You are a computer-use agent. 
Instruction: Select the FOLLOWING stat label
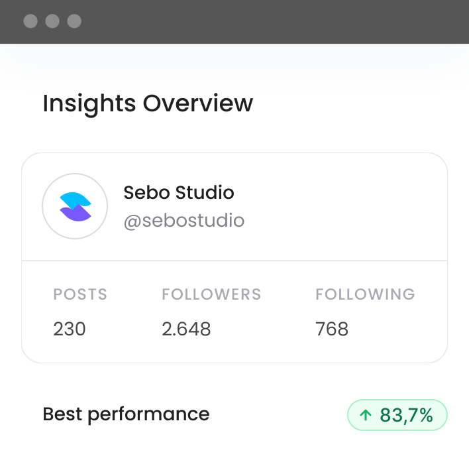point(365,294)
